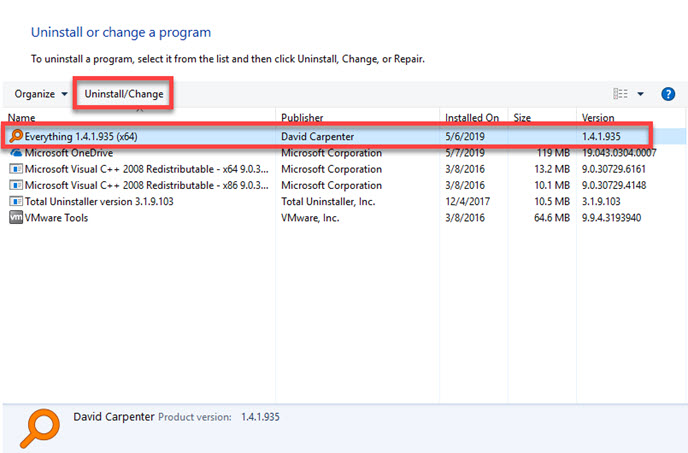Click the 64.6 MB size value

click(552, 218)
